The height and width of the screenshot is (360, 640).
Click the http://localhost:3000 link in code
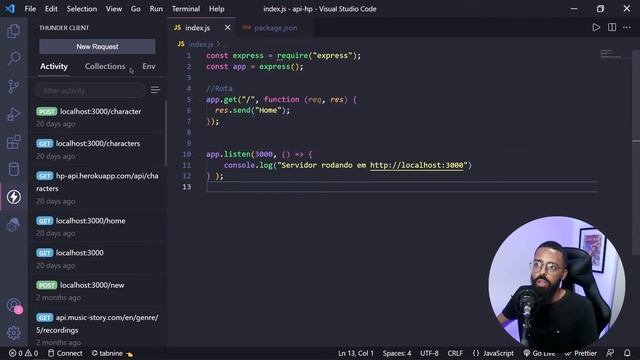pos(417,165)
